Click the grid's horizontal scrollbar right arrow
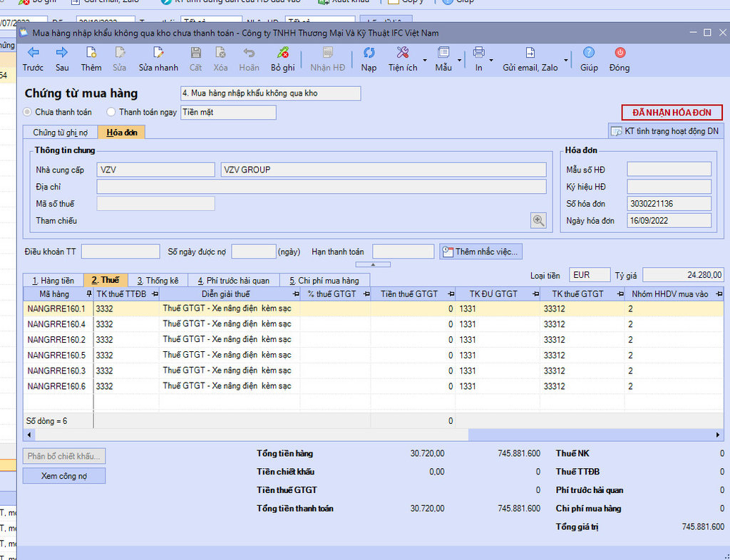Viewport: 730px width, 560px height. [x=718, y=435]
